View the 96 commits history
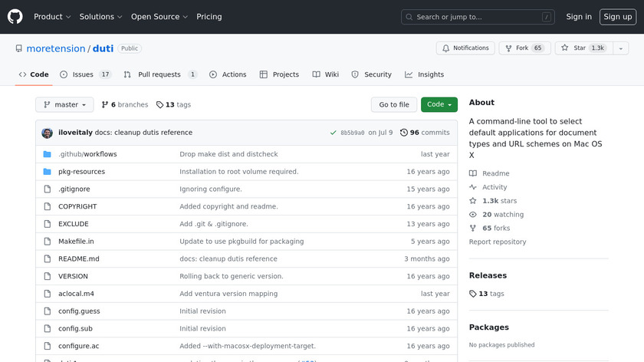 pyautogui.click(x=425, y=133)
